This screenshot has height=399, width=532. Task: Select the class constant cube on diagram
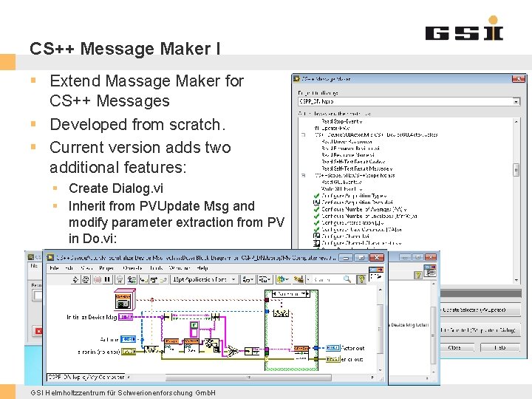pyautogui.click(x=124, y=299)
